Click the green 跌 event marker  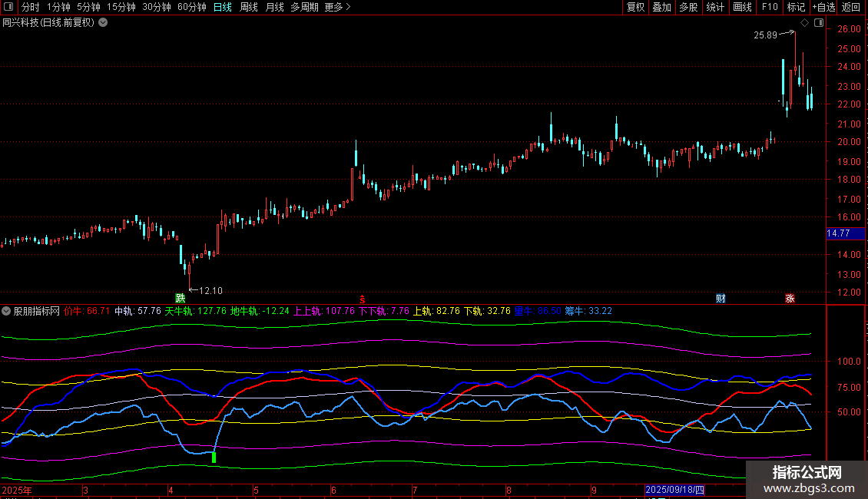(181, 298)
